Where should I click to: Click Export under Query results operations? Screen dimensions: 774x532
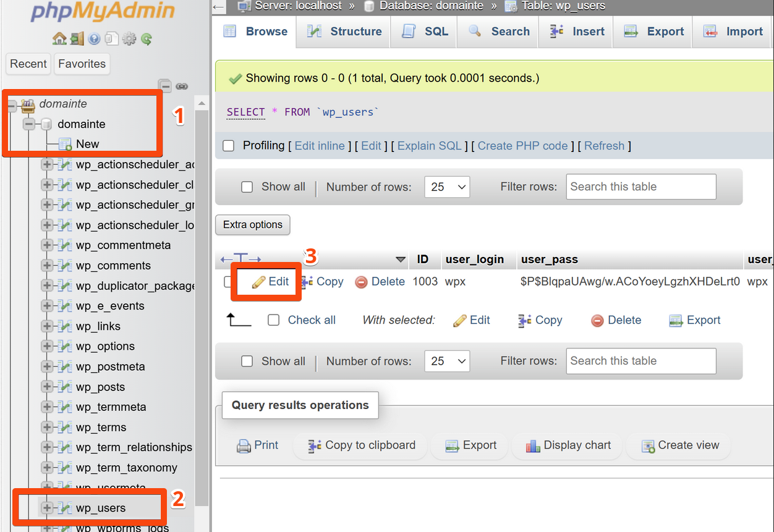tap(471, 445)
